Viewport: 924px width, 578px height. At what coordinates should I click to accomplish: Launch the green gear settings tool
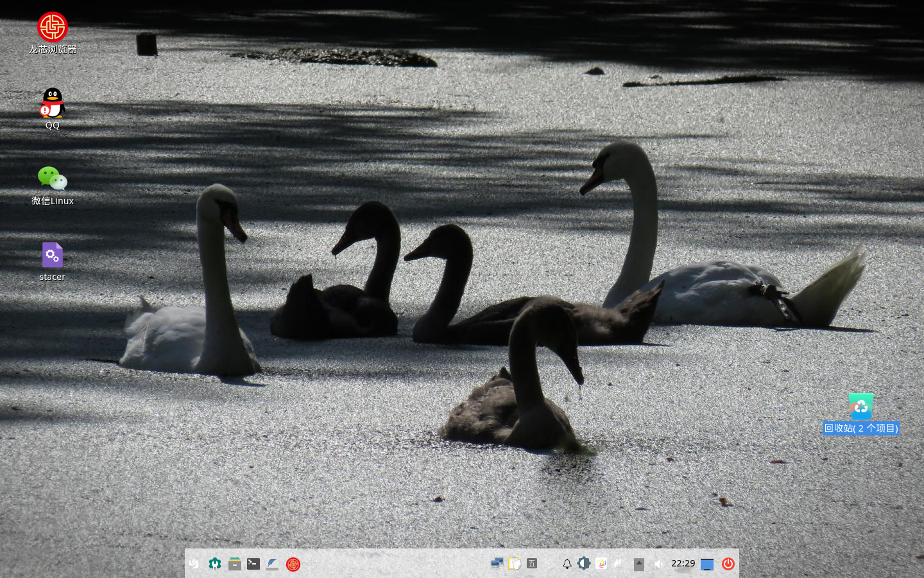click(215, 564)
